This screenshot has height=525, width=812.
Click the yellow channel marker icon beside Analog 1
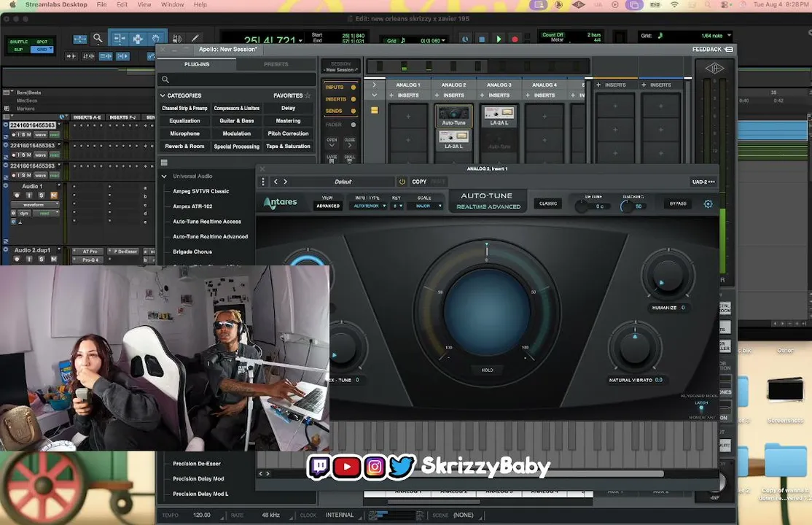coord(375,110)
